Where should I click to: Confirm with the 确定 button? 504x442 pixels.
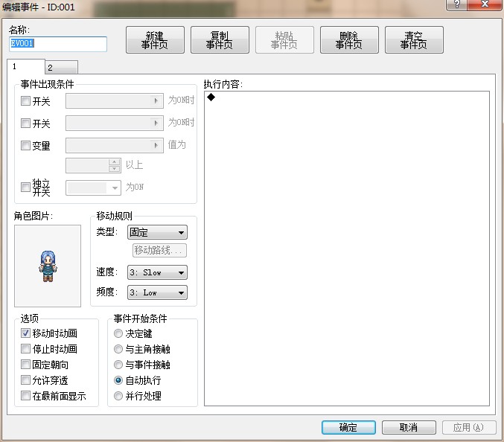[348, 427]
